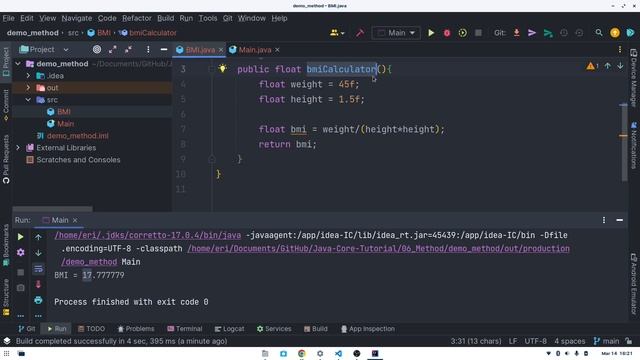This screenshot has height=360, width=640.
Task: Expand the out folder
Action: 28,87
